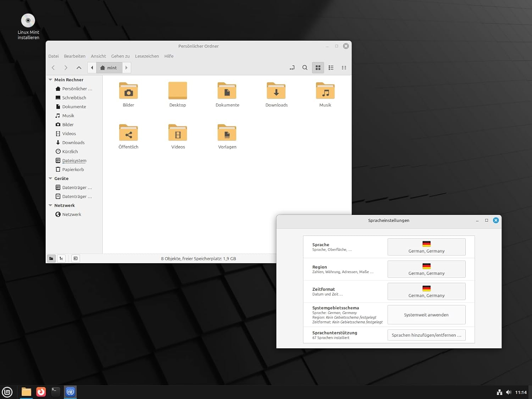Switch to compact view
This screenshot has height=399, width=532.
click(344, 68)
